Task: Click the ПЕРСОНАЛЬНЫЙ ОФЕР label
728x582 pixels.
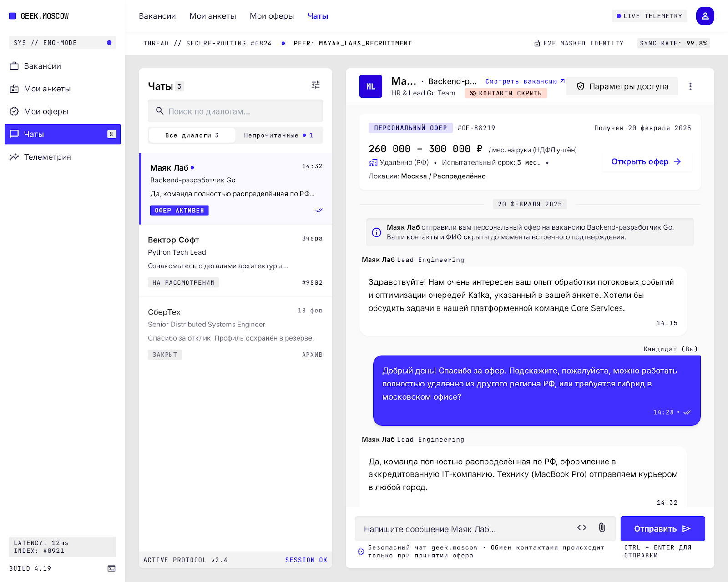Action: (x=410, y=128)
